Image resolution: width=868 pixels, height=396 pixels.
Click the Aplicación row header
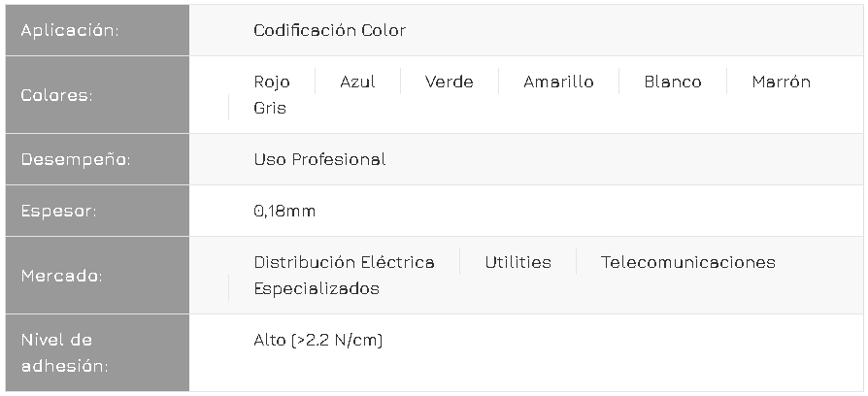pyautogui.click(x=70, y=30)
